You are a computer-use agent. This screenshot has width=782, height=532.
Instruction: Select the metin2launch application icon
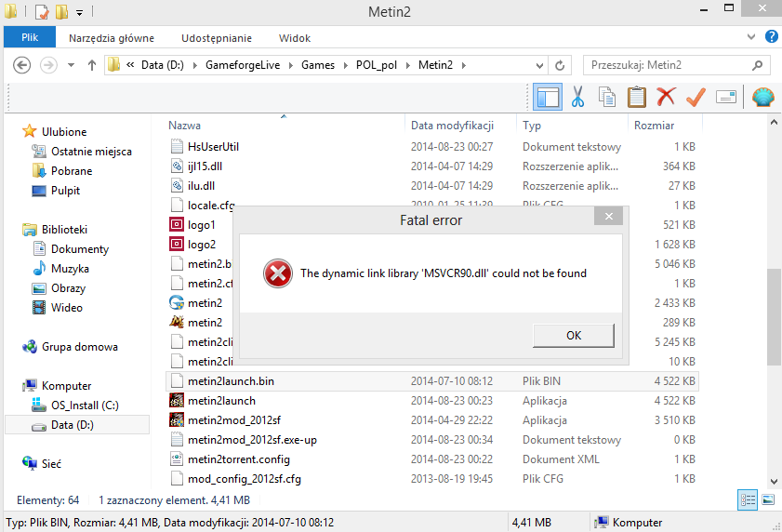coord(177,400)
